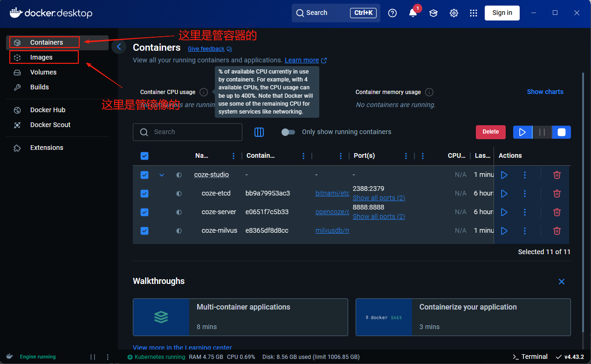This screenshot has width=591, height=364.
Task: Go to Builds in the sidebar
Action: point(58,87)
